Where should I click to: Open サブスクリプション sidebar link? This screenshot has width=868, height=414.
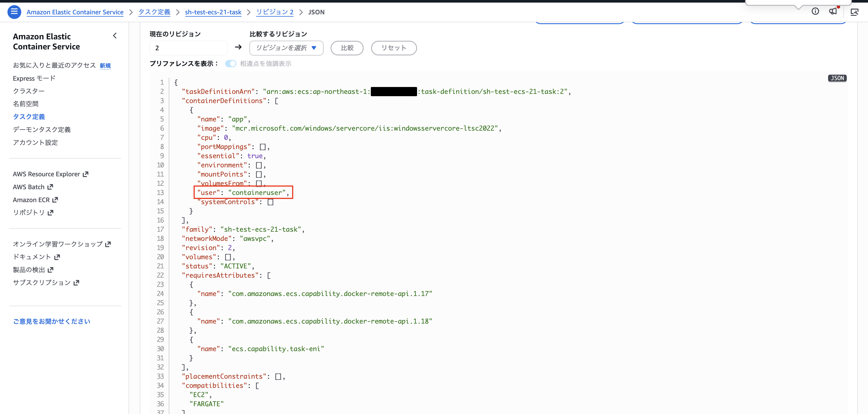42,283
